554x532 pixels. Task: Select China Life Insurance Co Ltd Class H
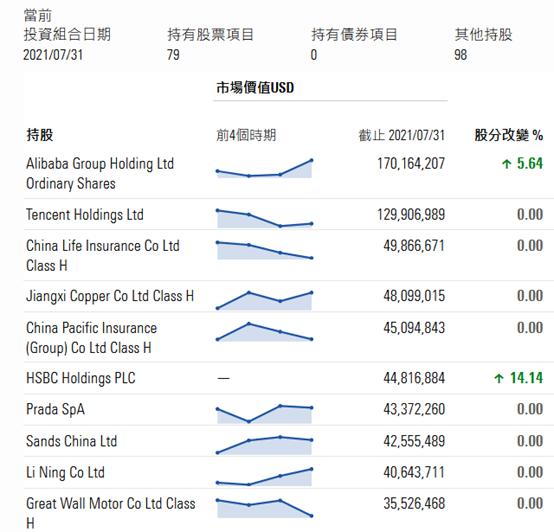point(103,255)
